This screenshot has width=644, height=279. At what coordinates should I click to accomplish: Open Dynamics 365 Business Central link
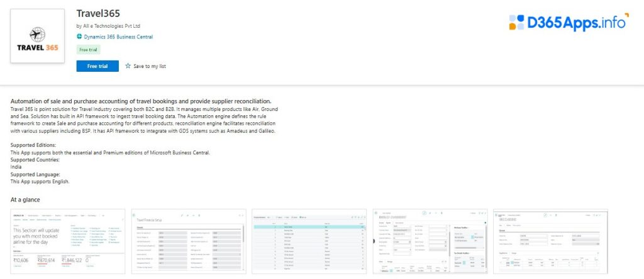point(118,37)
